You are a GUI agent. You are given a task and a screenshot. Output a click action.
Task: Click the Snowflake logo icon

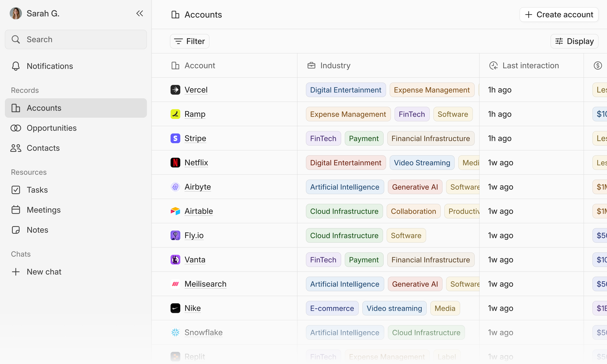click(175, 333)
